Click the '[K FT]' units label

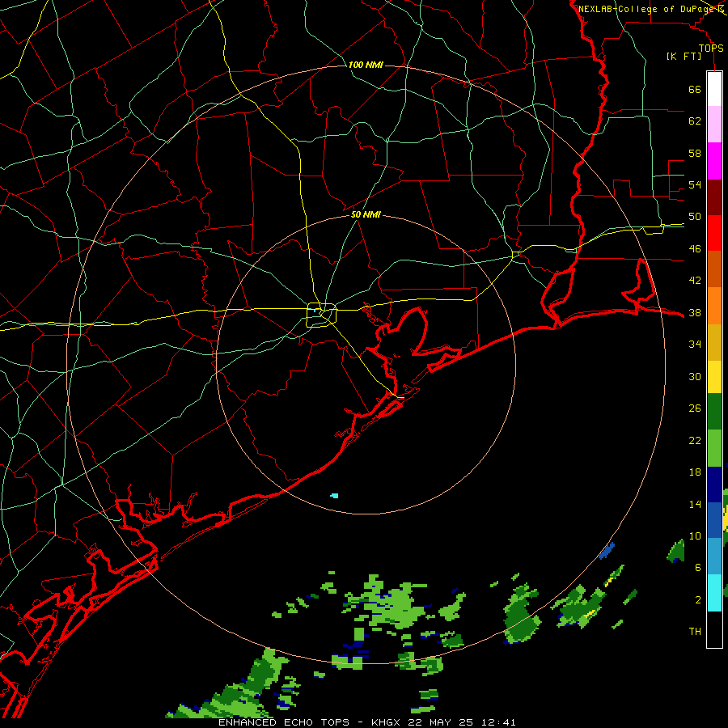684,56
